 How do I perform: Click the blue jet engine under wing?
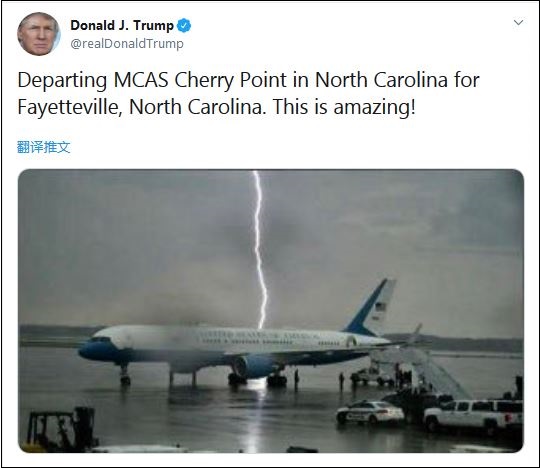point(255,366)
